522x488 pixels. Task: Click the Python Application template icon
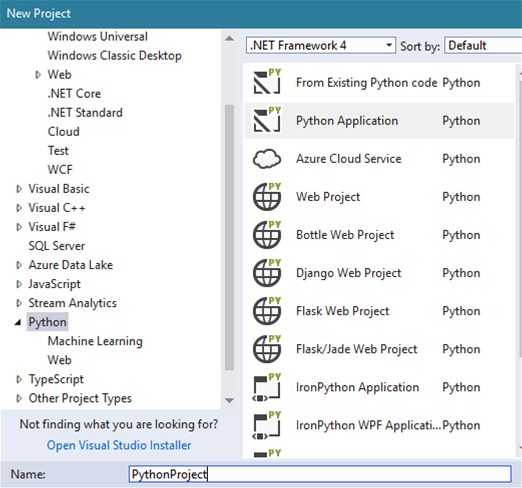(x=267, y=120)
